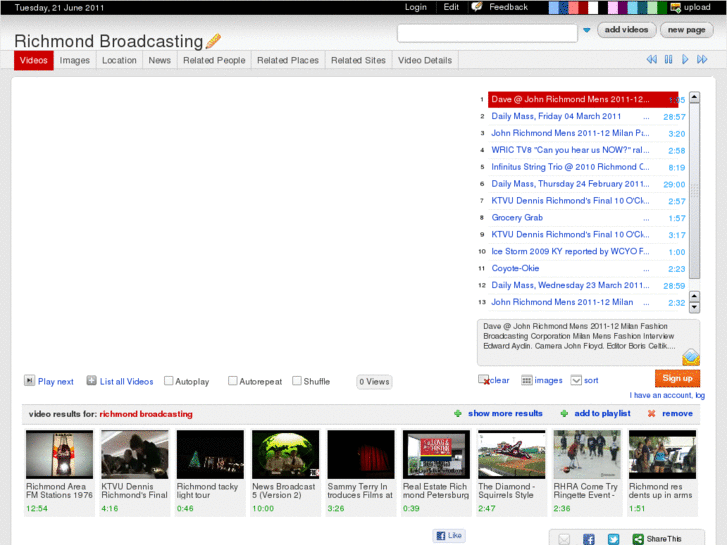Click the Edit link in top bar
Image resolution: width=727 pixels, height=545 pixels.
point(451,7)
